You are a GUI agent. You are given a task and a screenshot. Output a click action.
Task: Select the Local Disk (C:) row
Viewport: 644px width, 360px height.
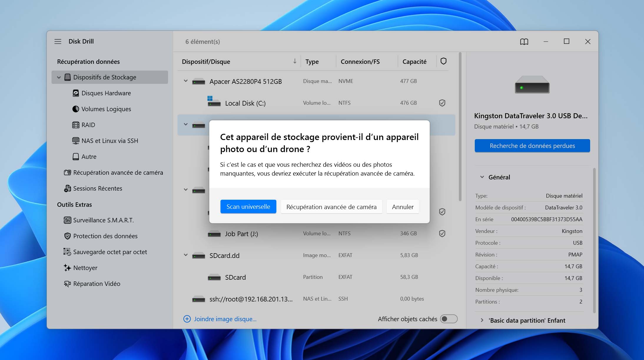(x=316, y=103)
